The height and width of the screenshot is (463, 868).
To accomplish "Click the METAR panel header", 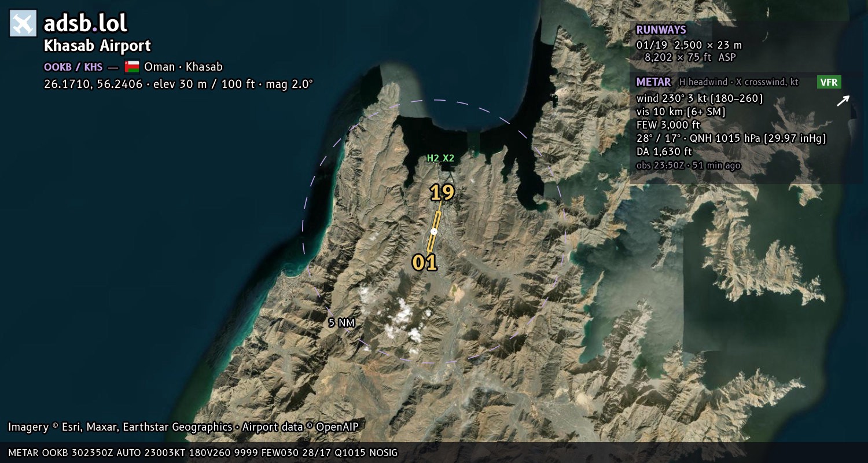I will coord(653,82).
